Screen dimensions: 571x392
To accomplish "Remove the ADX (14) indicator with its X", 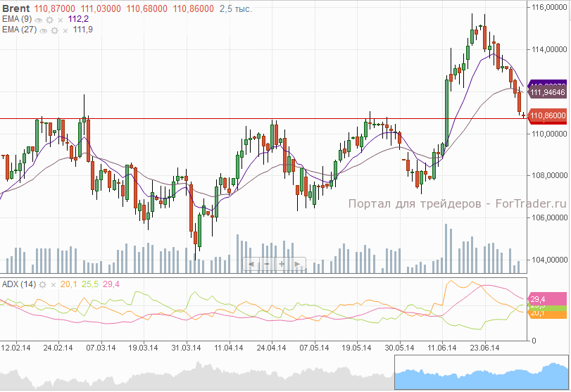I will [54, 285].
